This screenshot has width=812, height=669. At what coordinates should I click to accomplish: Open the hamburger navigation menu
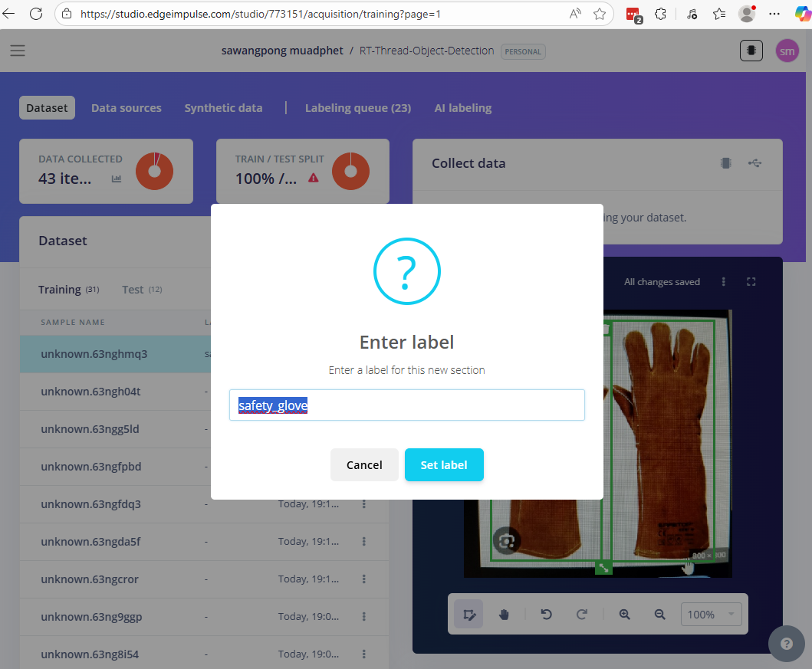click(18, 51)
